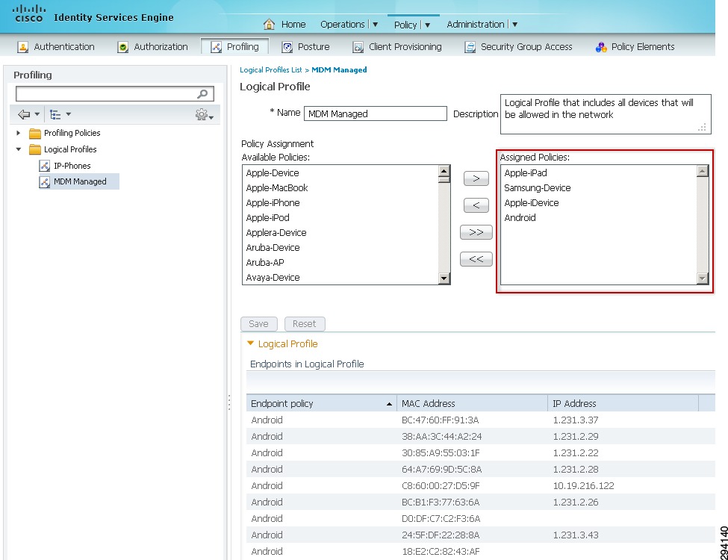
Task: Expand the Profiling Policies tree node
Action: [18, 133]
